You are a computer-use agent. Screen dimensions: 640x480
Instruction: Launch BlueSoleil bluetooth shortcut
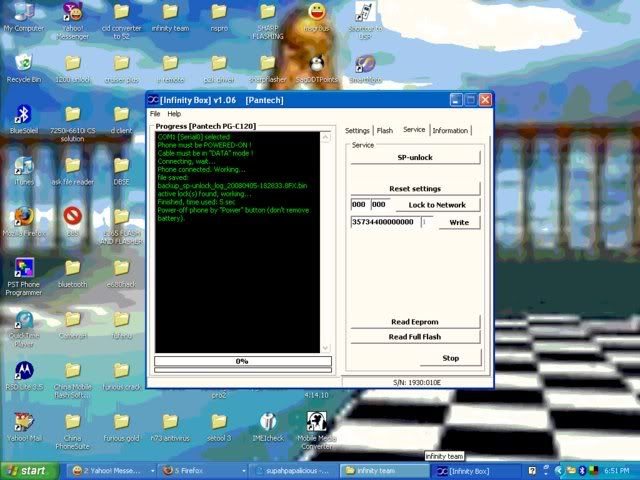(24, 119)
